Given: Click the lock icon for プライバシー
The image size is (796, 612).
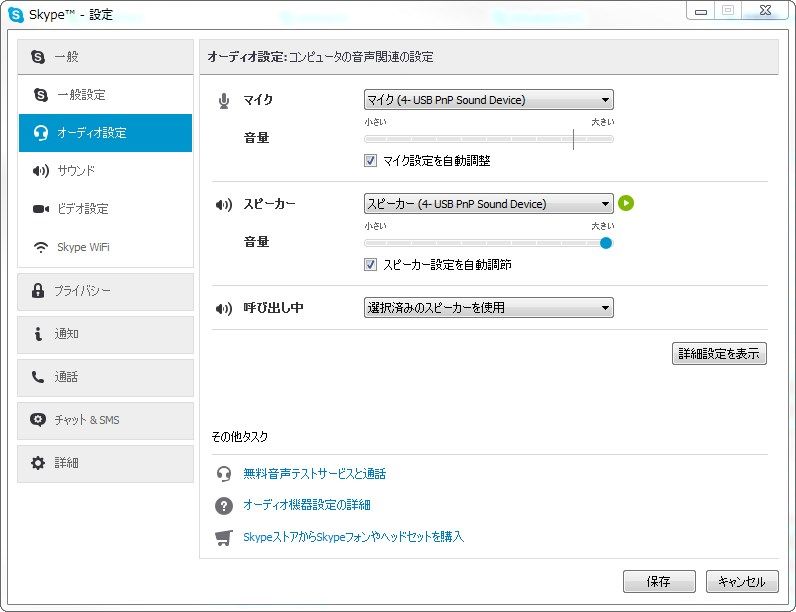Looking at the screenshot, I should pos(38,291).
